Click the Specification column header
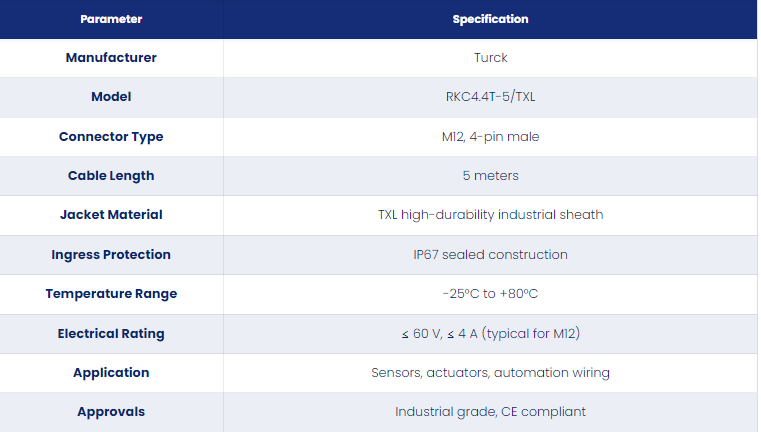The height and width of the screenshot is (432, 761). click(x=490, y=19)
